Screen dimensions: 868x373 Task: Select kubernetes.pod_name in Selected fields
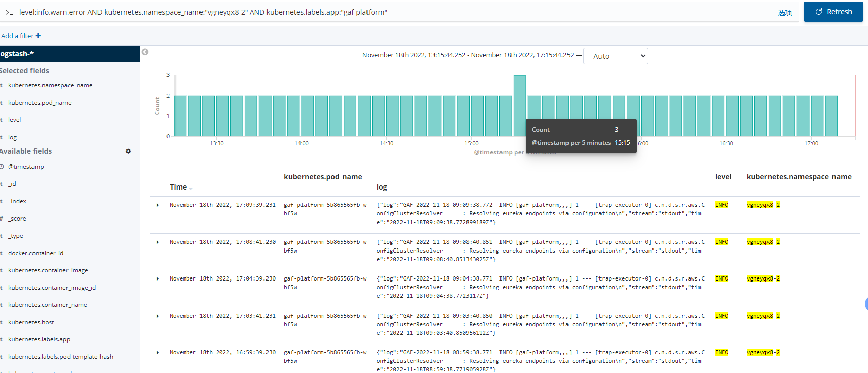tap(40, 103)
